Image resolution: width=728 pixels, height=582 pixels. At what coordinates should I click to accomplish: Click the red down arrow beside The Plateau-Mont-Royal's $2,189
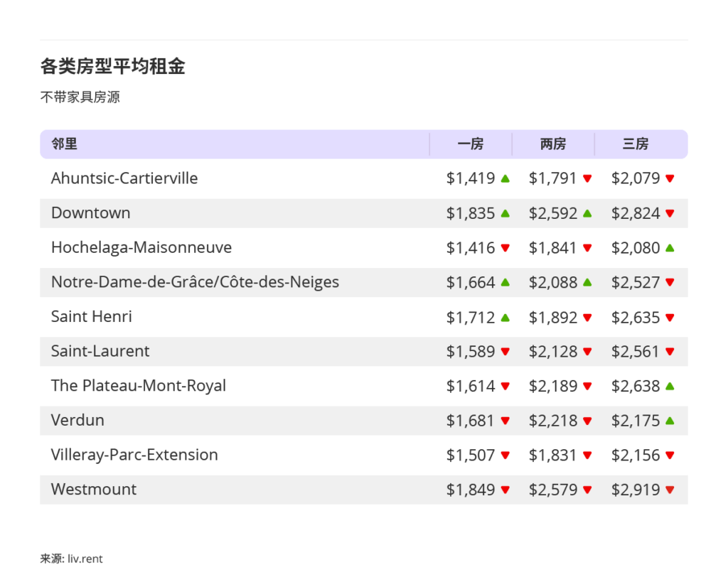click(x=587, y=386)
